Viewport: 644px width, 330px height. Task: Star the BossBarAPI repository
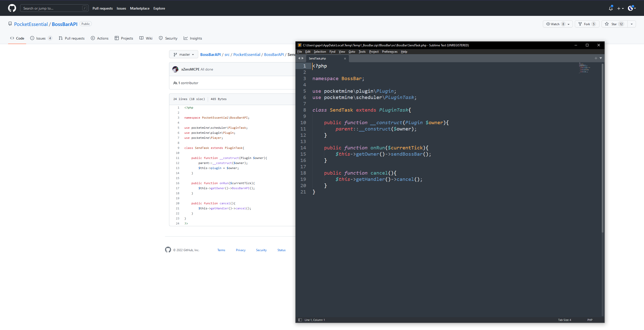[x=614, y=24]
